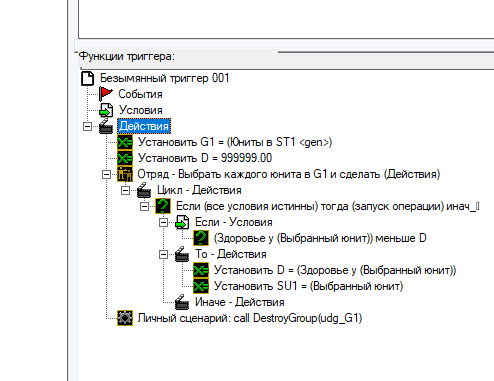Select the Иначе - Действия label
The height and width of the screenshot is (381, 494).
(240, 302)
